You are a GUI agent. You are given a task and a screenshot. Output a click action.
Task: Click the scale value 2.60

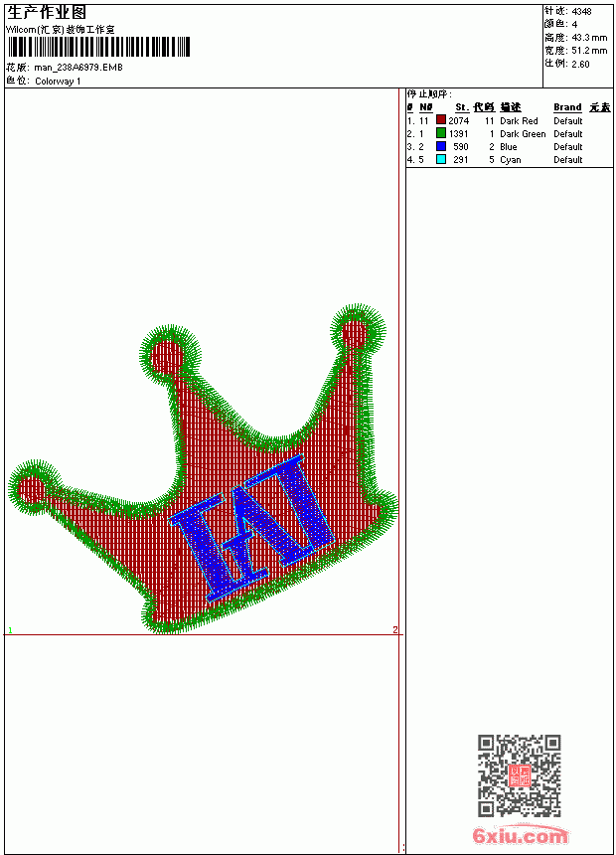pyautogui.click(x=580, y=64)
